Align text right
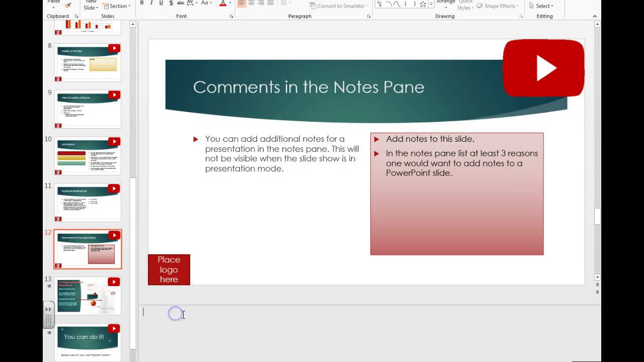This screenshot has width=644, height=362. pyautogui.click(x=261, y=3)
